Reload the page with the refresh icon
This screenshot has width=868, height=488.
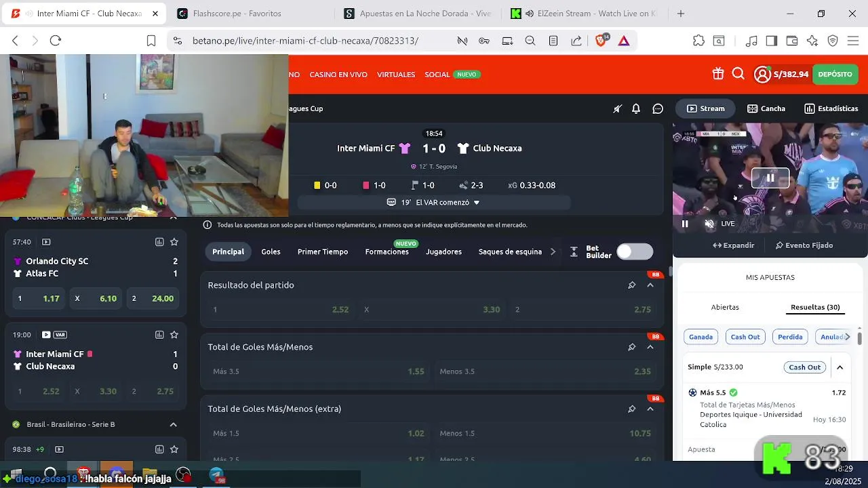56,41
